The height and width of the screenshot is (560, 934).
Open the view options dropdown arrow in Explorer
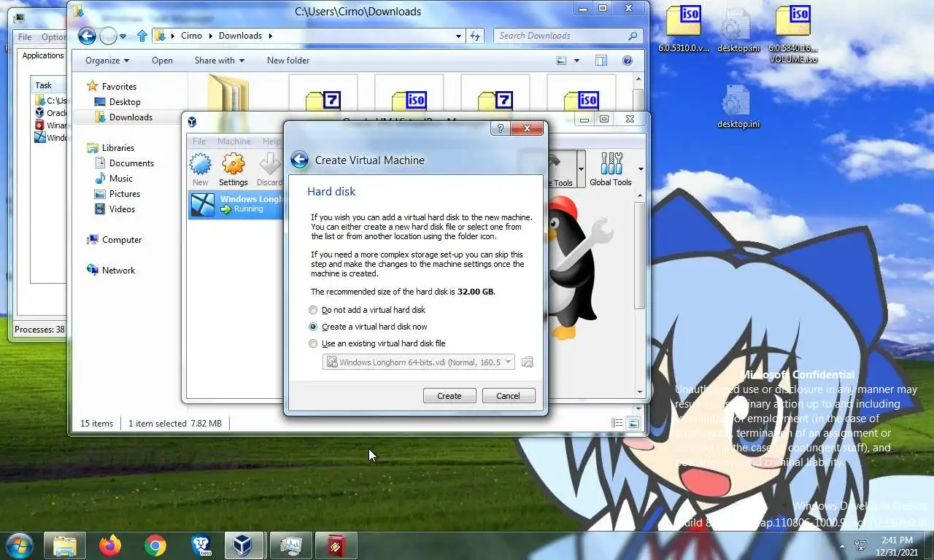[576, 61]
